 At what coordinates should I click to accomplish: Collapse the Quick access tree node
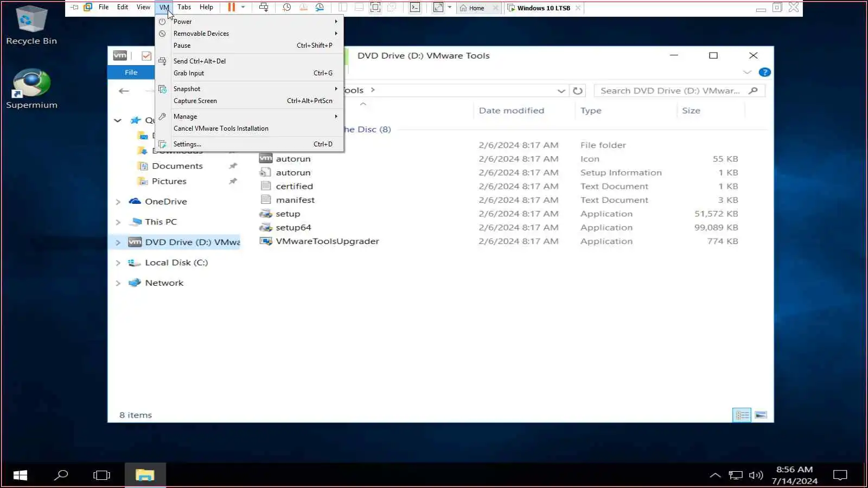pos(118,120)
